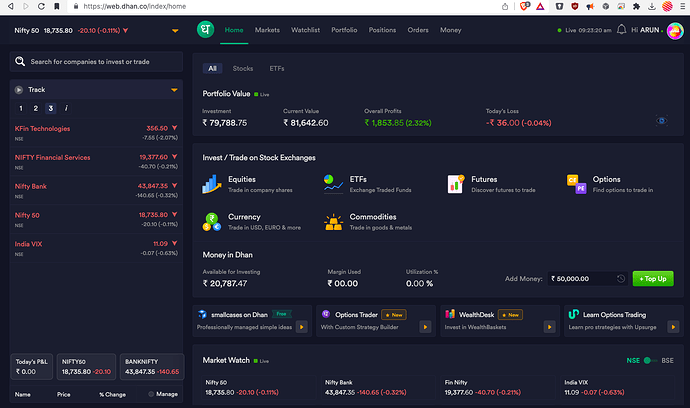This screenshot has width=690, height=408.
Task: Open the ETFs pie chart icon
Action: pyautogui.click(x=333, y=184)
